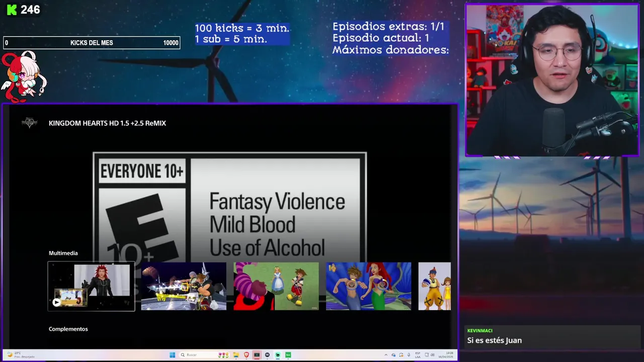Open the Ariel underwater screenshot thumbnail
Image resolution: width=644 pixels, height=362 pixels.
tap(368, 286)
